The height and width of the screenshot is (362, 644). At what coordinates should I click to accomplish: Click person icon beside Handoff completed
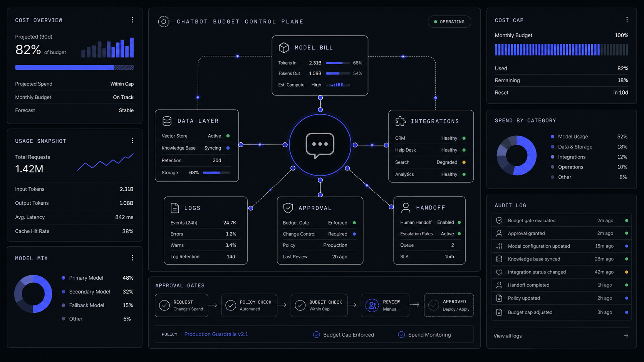tap(499, 285)
